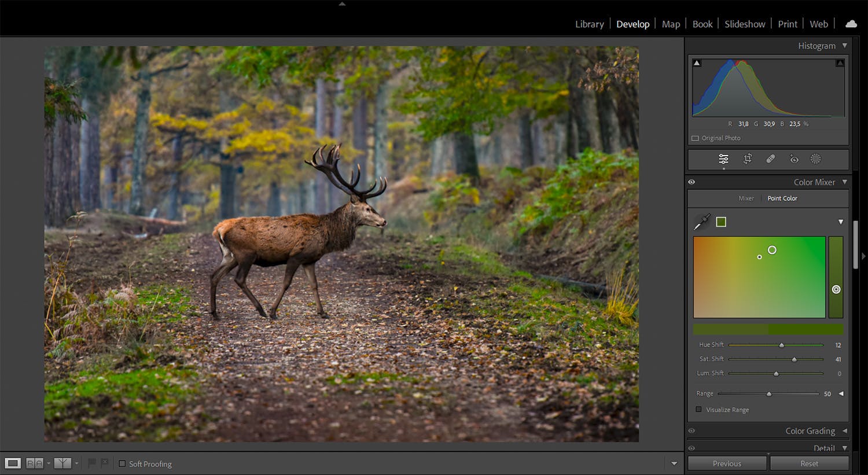Switch to the Develop module

(x=633, y=24)
